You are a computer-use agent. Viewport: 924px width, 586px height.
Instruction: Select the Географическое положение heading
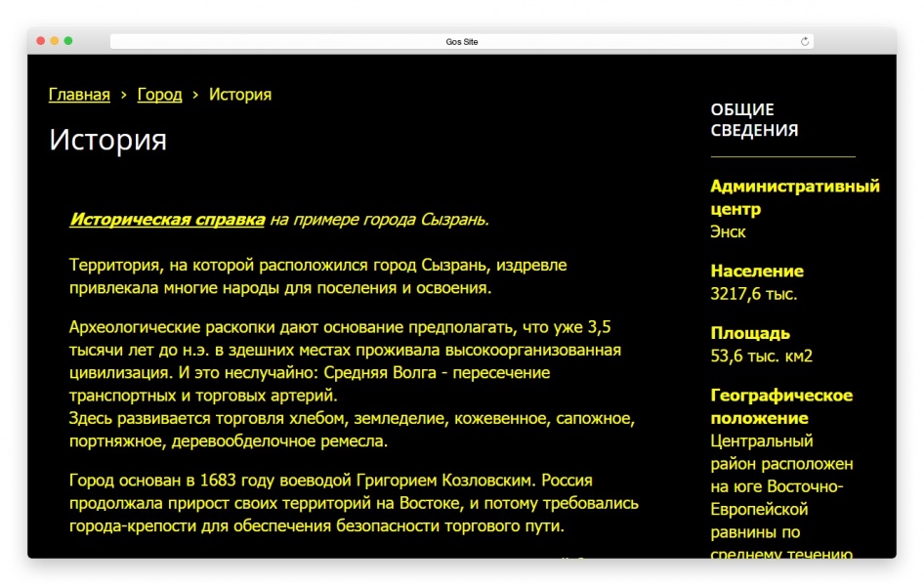pos(780,406)
